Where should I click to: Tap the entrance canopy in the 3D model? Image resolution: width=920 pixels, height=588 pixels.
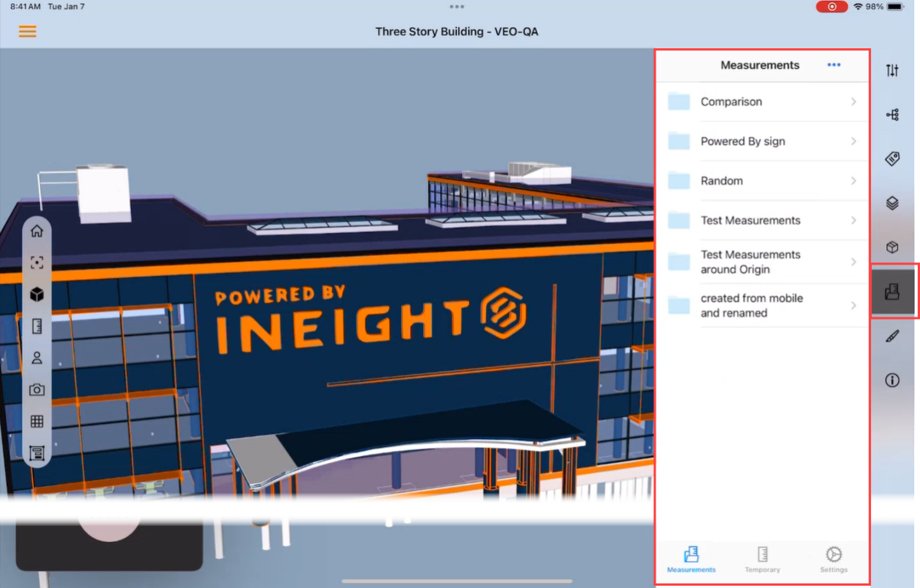[x=406, y=443]
